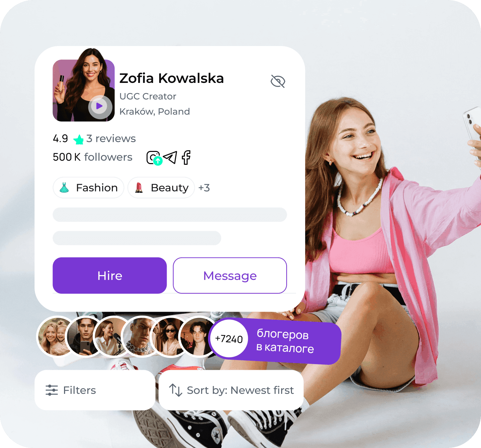The width and height of the screenshot is (481, 448).
Task: Click the +7240 bloggers counter badge
Action: (229, 339)
